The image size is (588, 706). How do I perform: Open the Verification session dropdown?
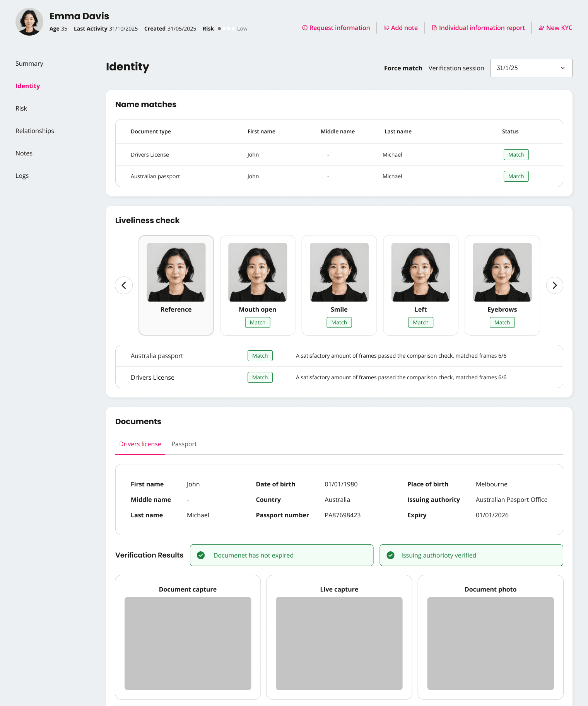point(531,68)
